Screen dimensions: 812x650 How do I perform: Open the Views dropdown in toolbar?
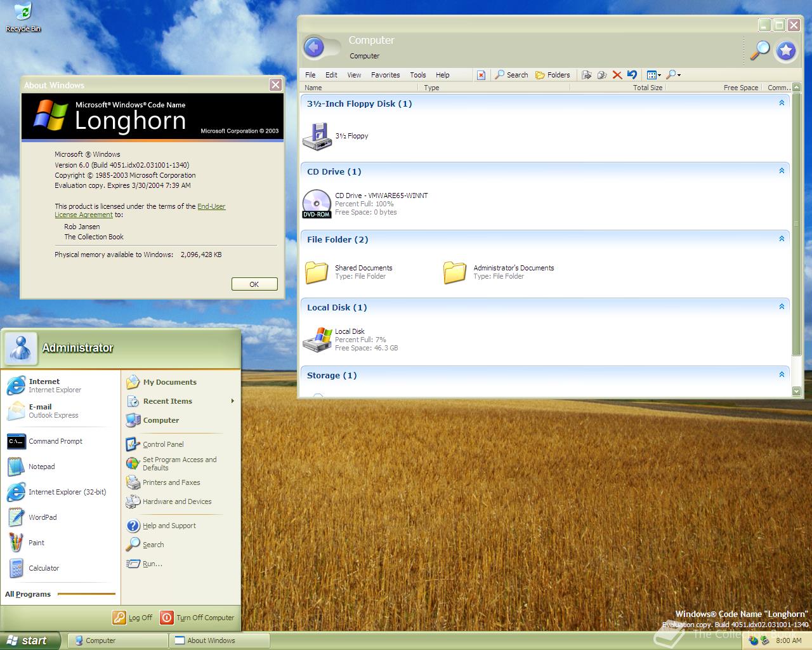[x=653, y=75]
